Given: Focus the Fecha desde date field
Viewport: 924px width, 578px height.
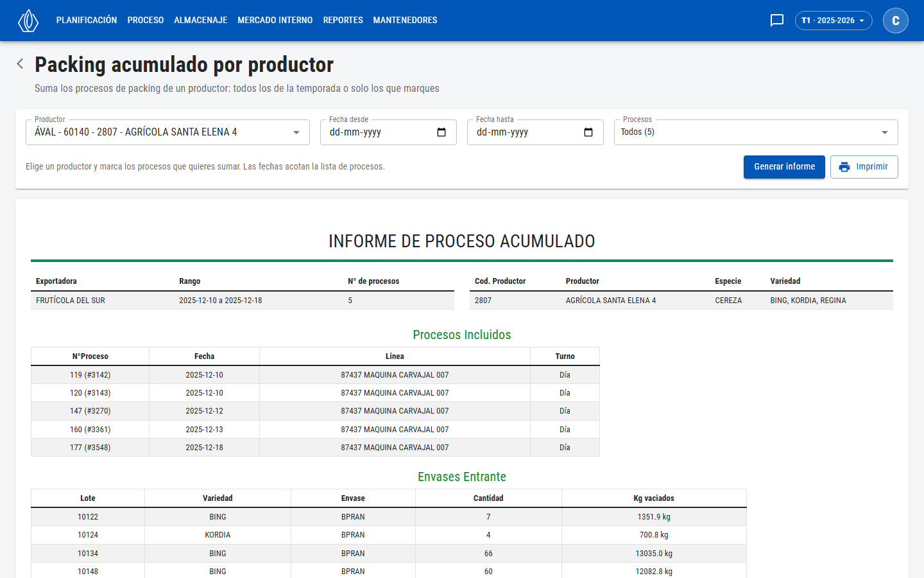Looking at the screenshot, I should 388,132.
